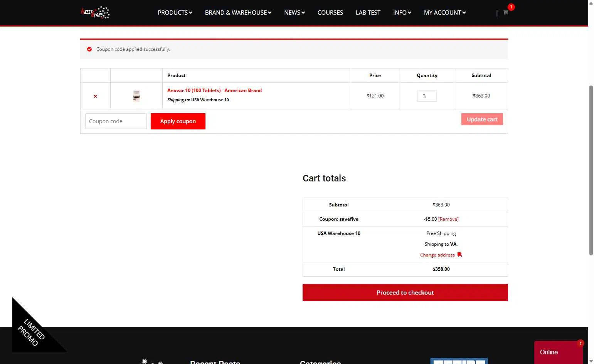
Task: Expand the Brand & Warehouse menu
Action: (x=238, y=12)
